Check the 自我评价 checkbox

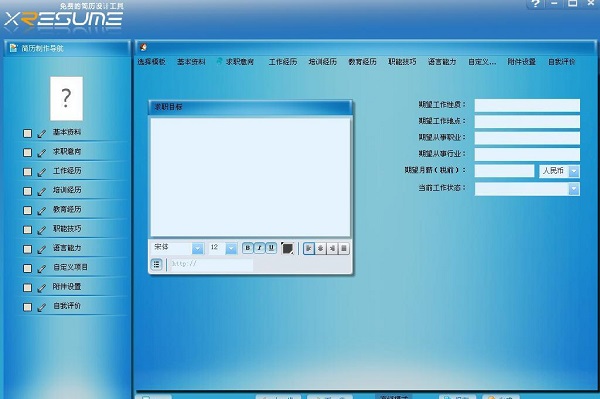pyautogui.click(x=27, y=307)
